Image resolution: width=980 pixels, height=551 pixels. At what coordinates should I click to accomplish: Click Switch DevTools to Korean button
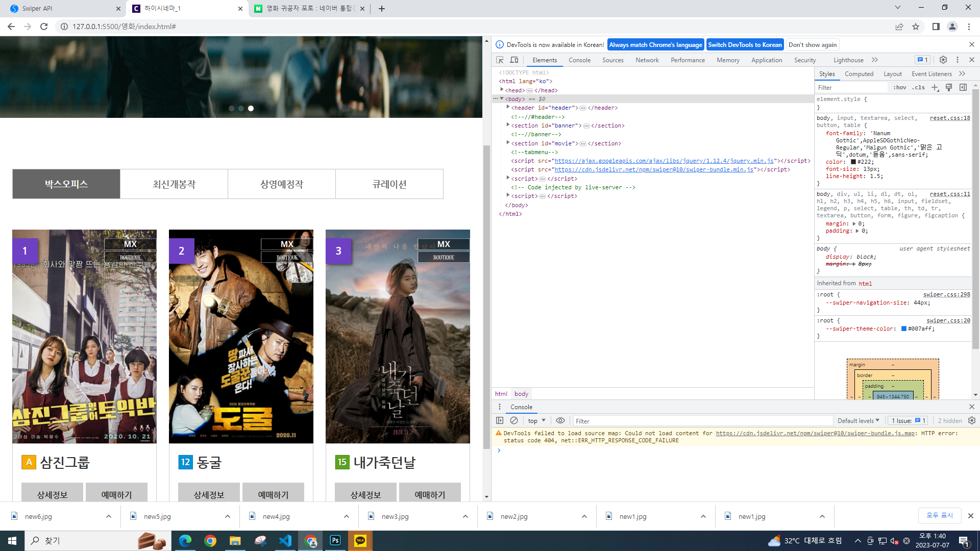[745, 44]
